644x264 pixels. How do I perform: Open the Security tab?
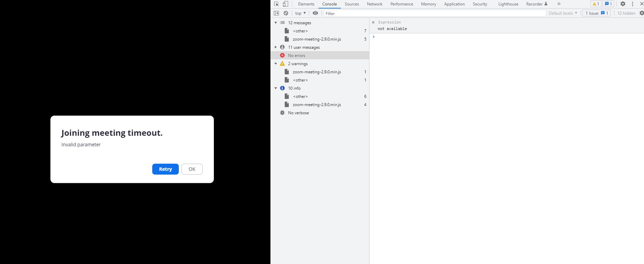tap(480, 4)
